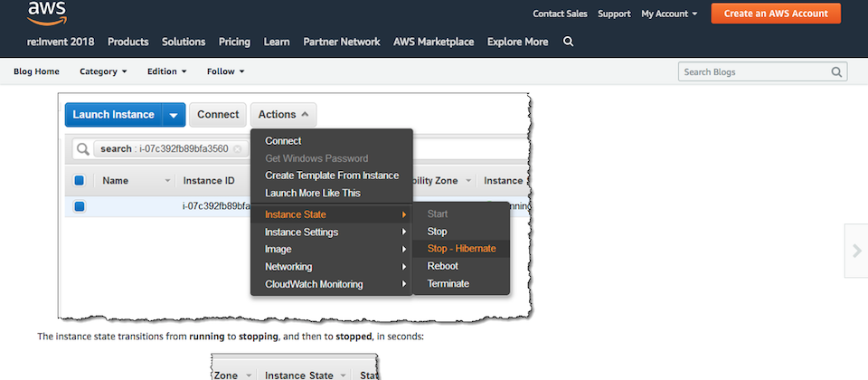The image size is (868, 380).
Task: Click the Instance ID column header
Action: pos(209,181)
